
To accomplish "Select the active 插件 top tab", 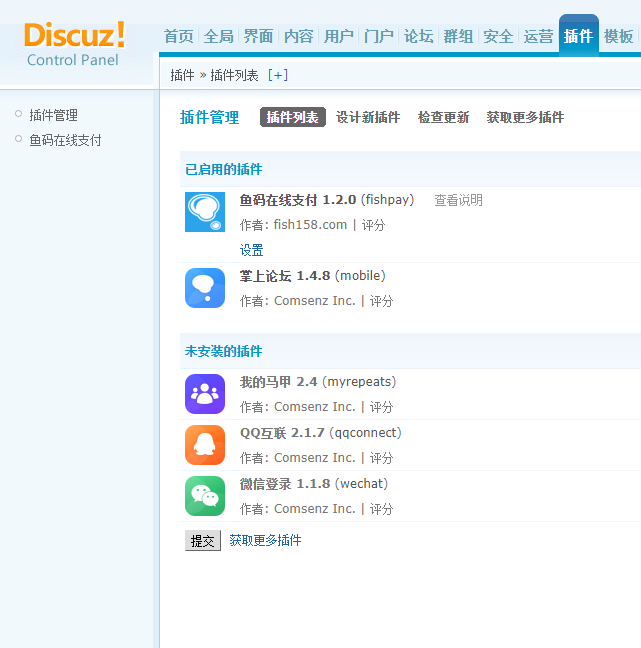I will [x=579, y=36].
